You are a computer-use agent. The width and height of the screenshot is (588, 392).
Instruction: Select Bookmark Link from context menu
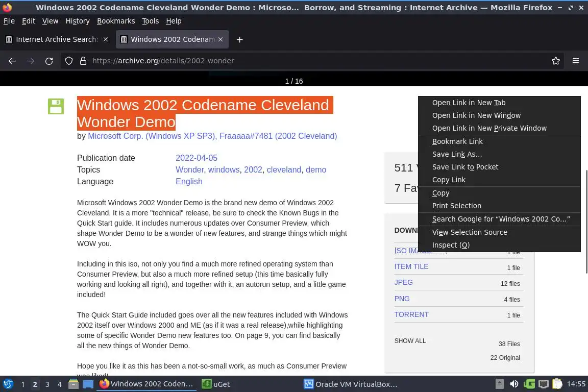pyautogui.click(x=499, y=141)
